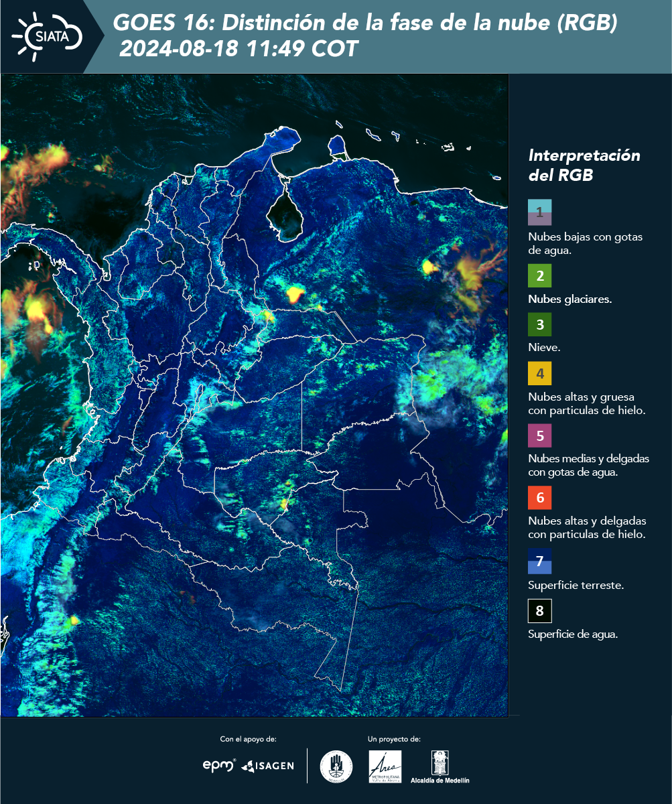This screenshot has width=672, height=804.
Task: Pick the magenta swatch number 5
Action: (539, 435)
